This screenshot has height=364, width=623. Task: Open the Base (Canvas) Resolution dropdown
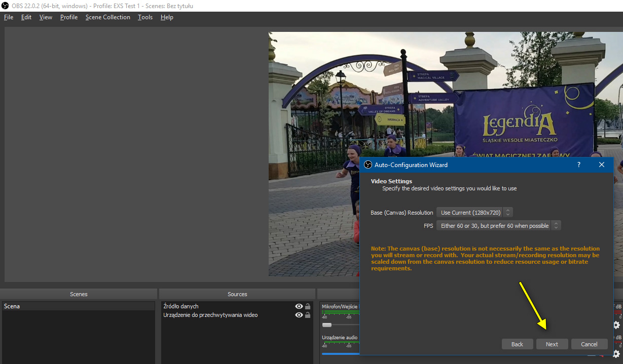click(474, 213)
